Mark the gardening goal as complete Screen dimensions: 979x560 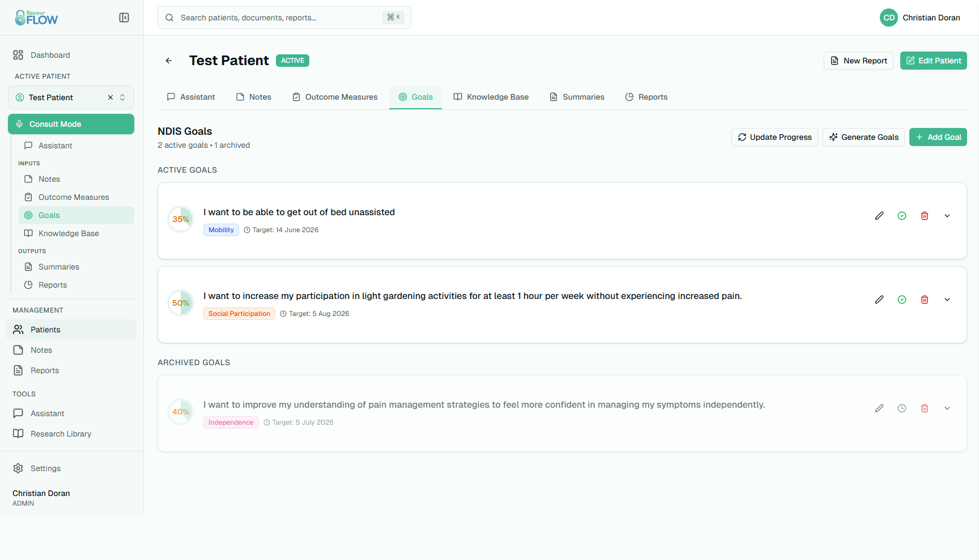[x=902, y=300]
